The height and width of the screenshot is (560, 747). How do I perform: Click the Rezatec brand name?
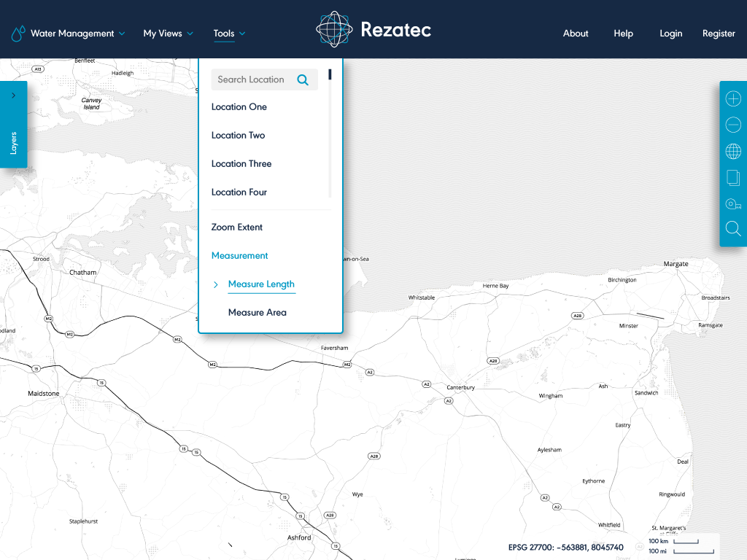395,29
